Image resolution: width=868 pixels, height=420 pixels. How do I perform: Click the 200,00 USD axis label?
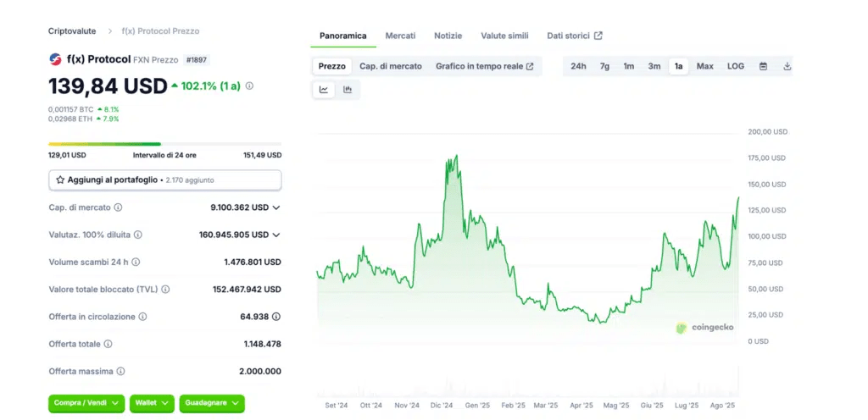(x=766, y=132)
